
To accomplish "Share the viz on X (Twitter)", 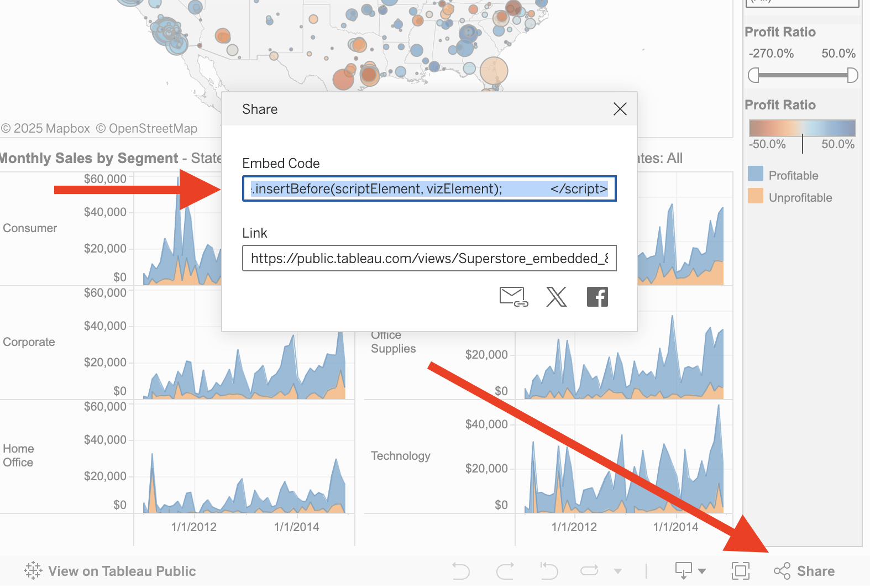I will (556, 297).
